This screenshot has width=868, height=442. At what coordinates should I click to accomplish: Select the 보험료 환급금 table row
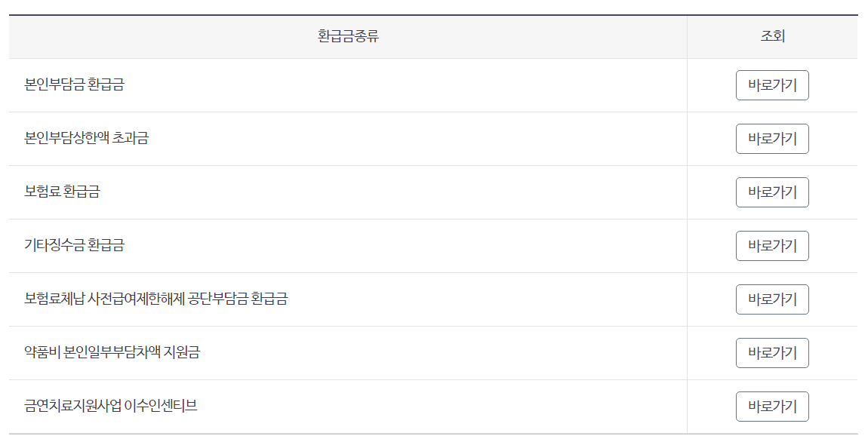point(377,192)
